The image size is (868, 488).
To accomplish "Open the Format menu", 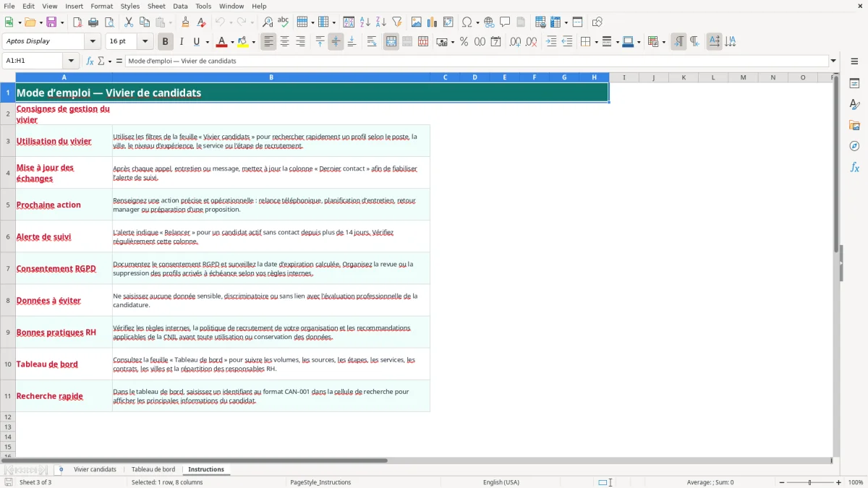I will pyautogui.click(x=101, y=6).
